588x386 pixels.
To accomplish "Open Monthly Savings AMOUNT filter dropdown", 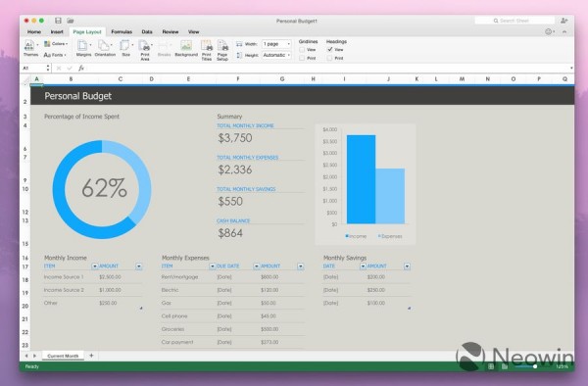I will pos(407,266).
